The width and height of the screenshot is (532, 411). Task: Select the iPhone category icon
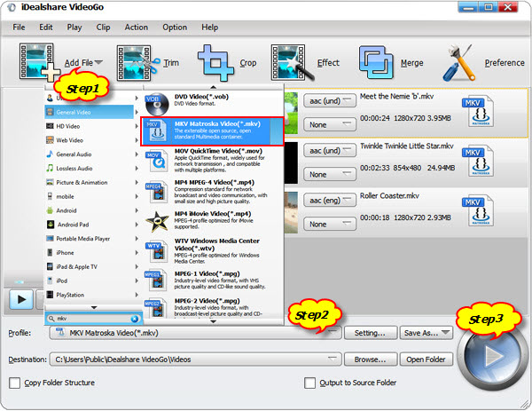tap(51, 253)
